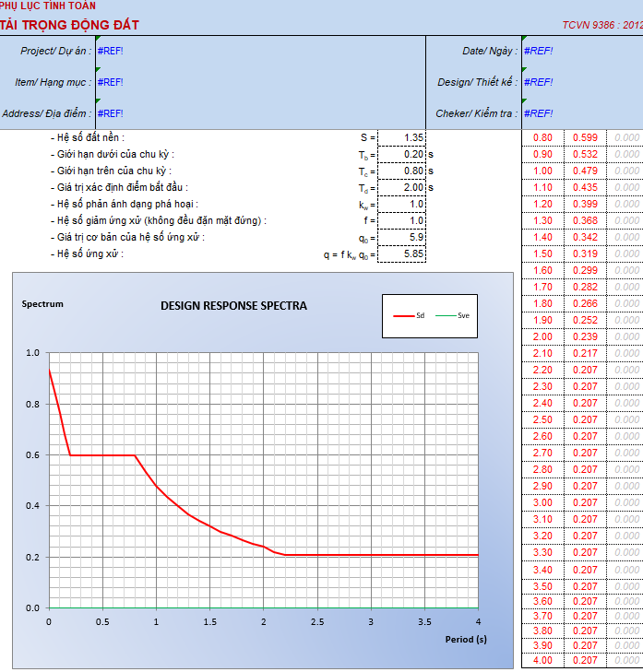Image resolution: width=643 pixels, height=672 pixels.
Task: Select the period 3.50 cell in table
Action: [x=542, y=586]
